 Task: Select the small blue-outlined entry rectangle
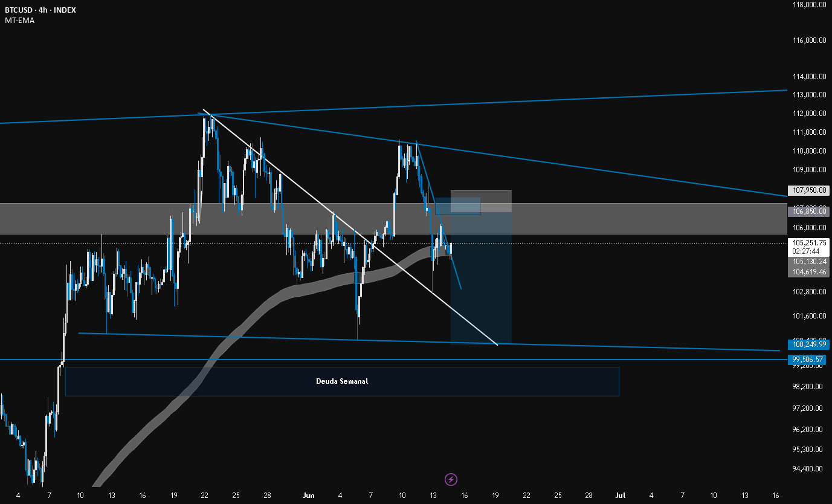point(457,206)
